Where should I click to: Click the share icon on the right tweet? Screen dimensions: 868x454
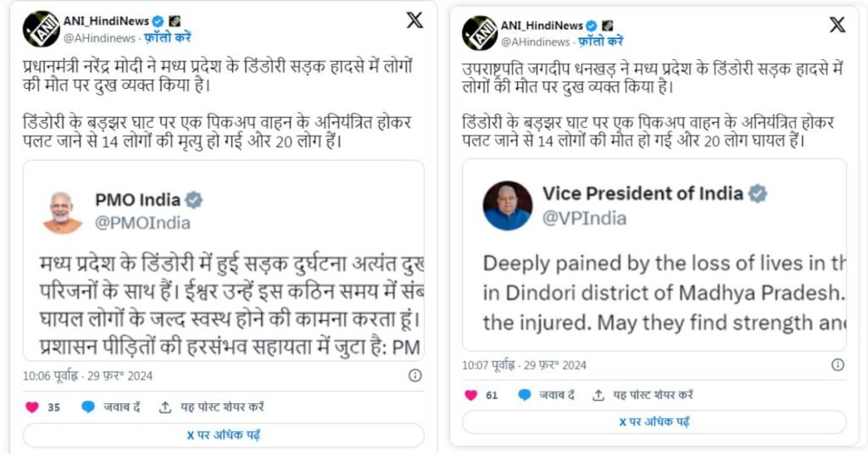pos(598,395)
